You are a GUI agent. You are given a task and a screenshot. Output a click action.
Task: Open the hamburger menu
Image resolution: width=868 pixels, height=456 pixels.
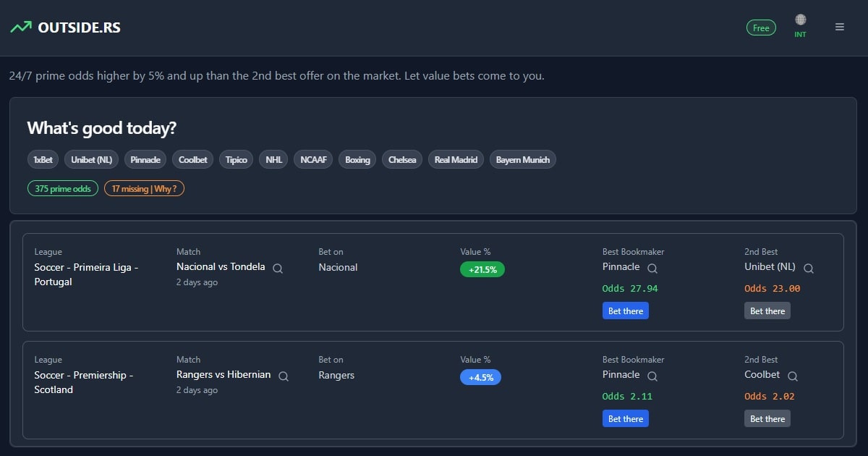pyautogui.click(x=840, y=28)
